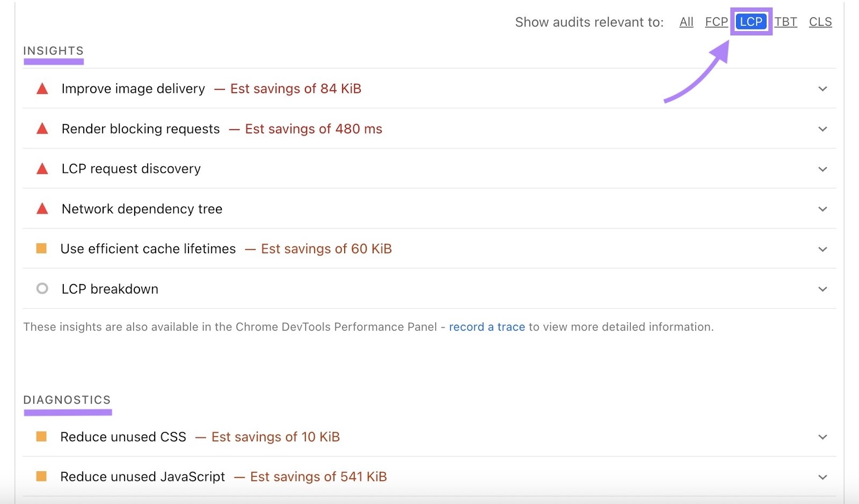Show All audits filter
The height and width of the screenshot is (504, 859).
(x=686, y=22)
